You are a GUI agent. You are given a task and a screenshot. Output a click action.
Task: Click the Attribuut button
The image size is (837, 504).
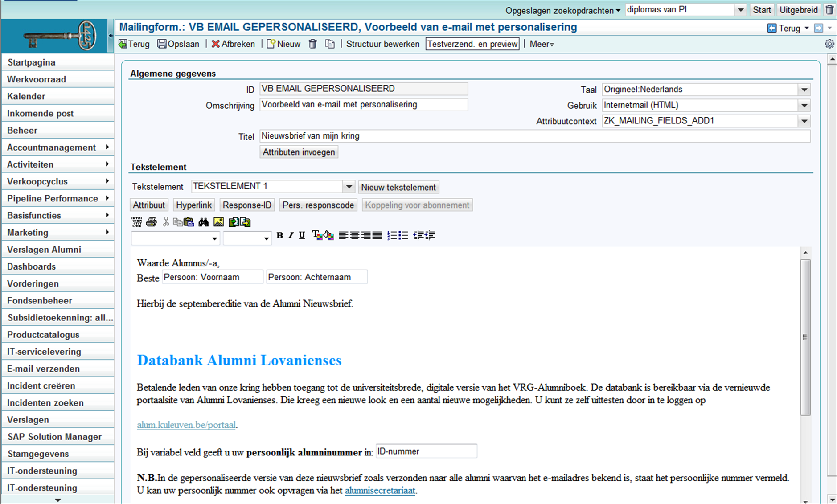coord(149,205)
